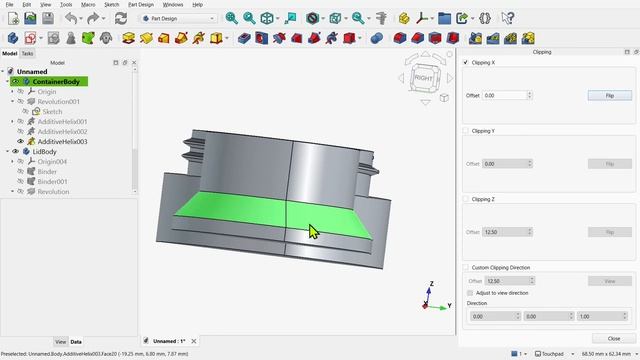
Task: Click the Additive Loft icon
Action: pyautogui.click(x=164, y=38)
